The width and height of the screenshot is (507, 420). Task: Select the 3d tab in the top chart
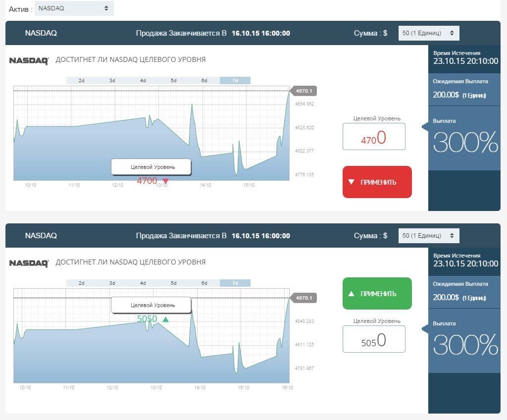[112, 81]
